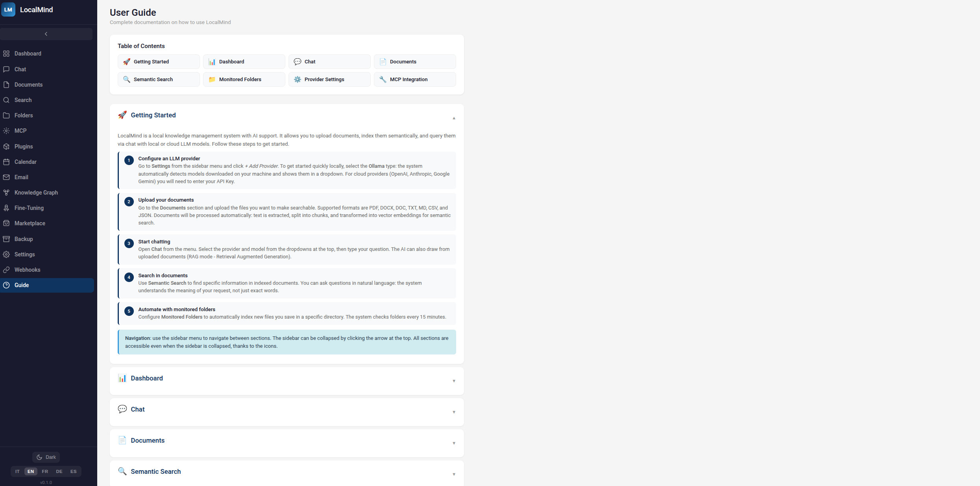Jump to Monitored Folders from contents
The width and height of the screenshot is (980, 486).
(244, 80)
